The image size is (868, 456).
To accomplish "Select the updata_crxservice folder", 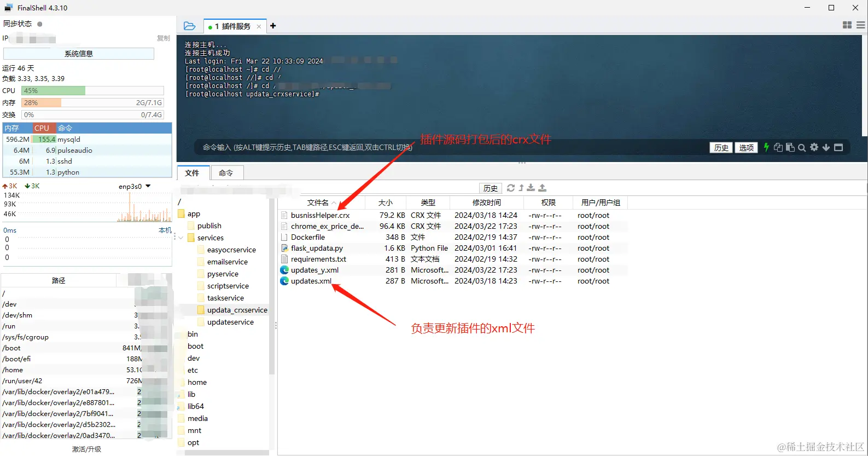I will 233,310.
